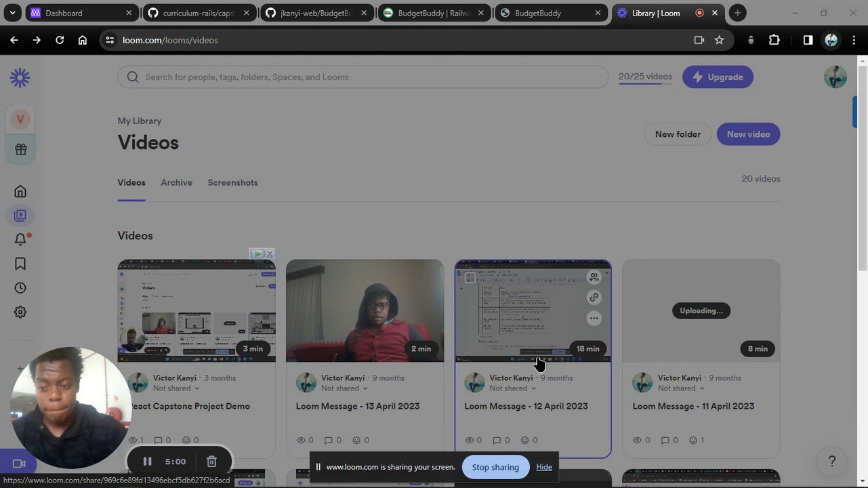This screenshot has width=868, height=488.
Task: Click the Loom logo icon in sidebar
Action: (x=20, y=78)
